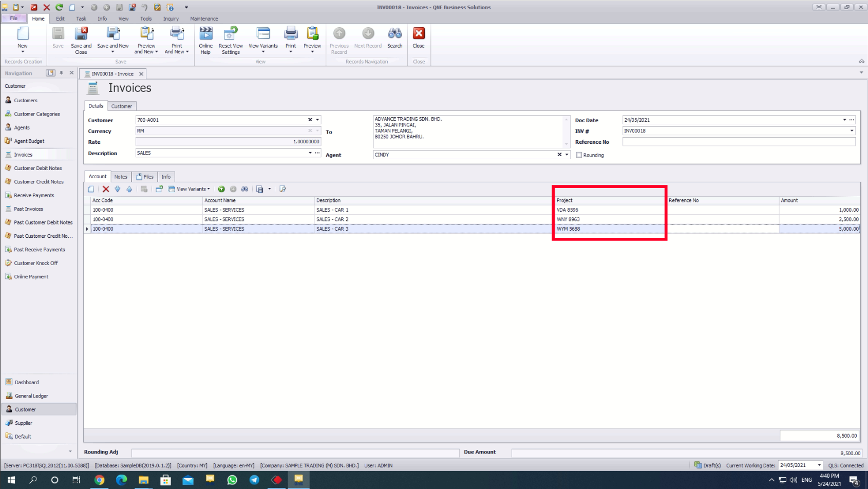This screenshot has width=868, height=489.
Task: Clear Agent field with its X button
Action: point(559,155)
